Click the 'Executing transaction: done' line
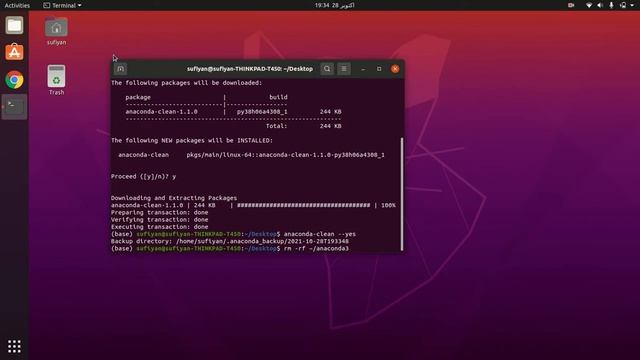 (x=160, y=227)
